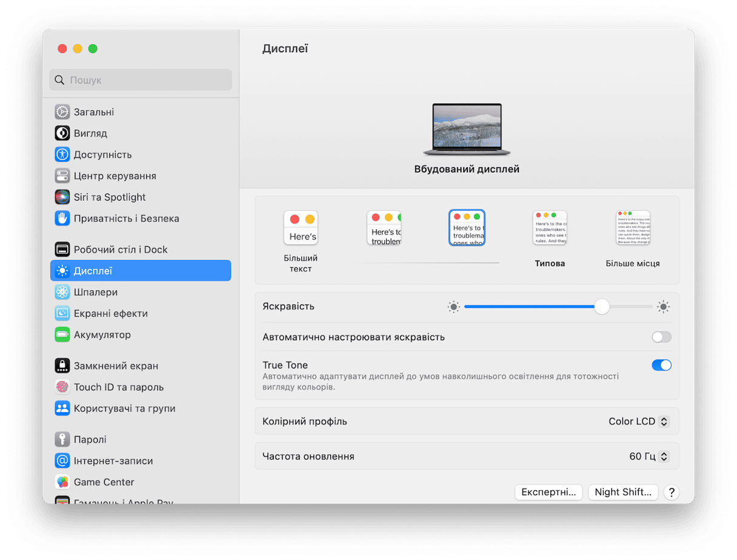Click the Центр керування icon

click(62, 176)
